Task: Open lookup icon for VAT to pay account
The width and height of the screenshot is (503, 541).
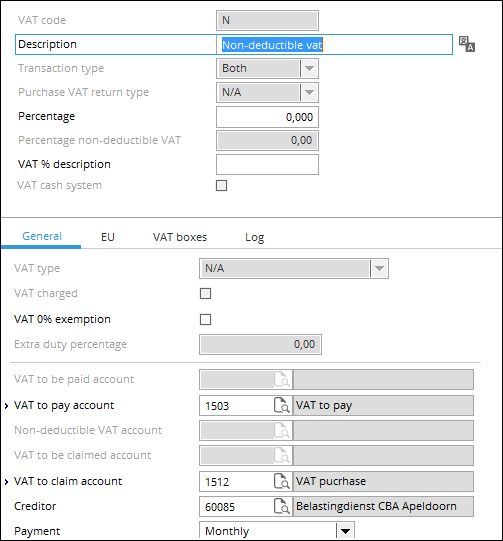Action: point(282,405)
